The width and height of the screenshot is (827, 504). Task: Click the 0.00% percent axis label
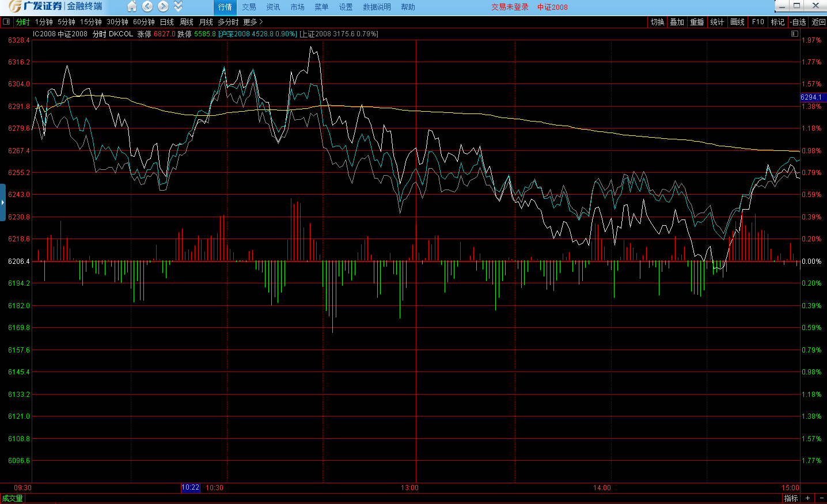[811, 262]
